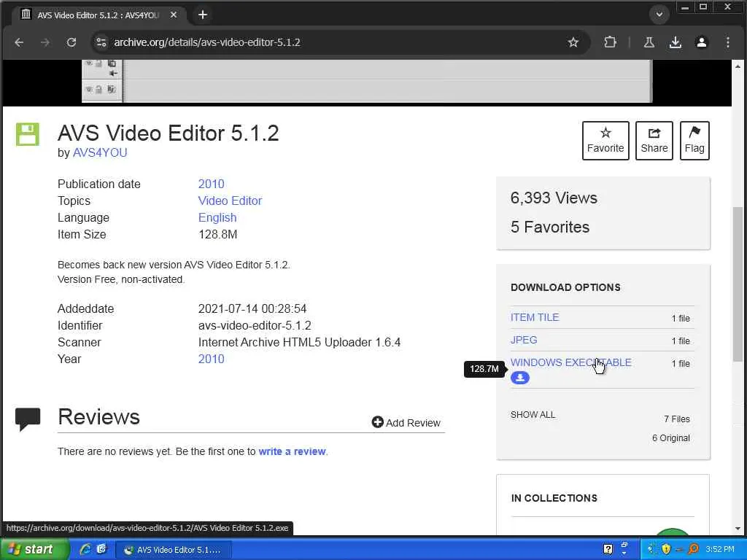
Task: Switch to AVS Video Editor taskbar button
Action: [174, 550]
